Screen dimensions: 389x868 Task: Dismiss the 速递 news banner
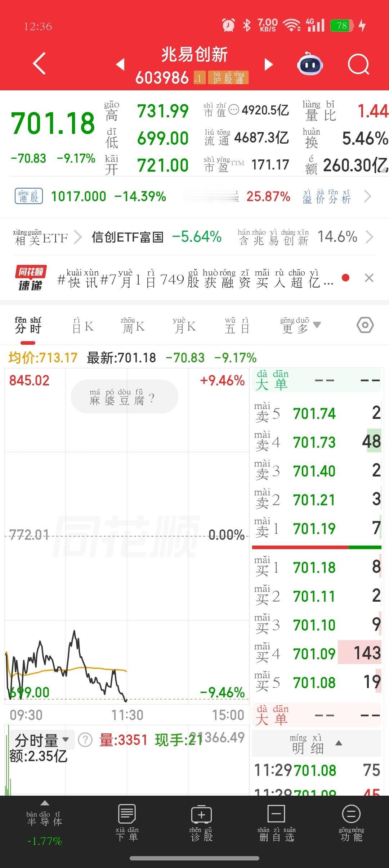coord(369,278)
